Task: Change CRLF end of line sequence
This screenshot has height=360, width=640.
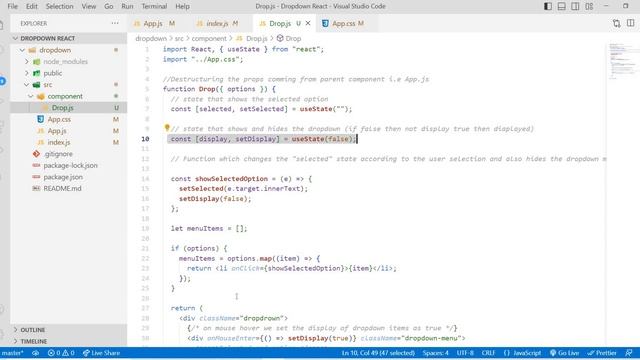Action: (488, 353)
